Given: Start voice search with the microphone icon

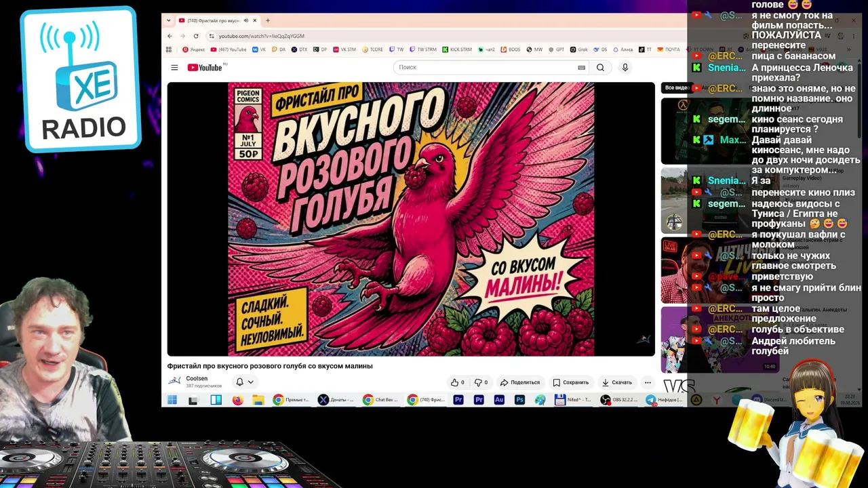Looking at the screenshot, I should point(625,68).
